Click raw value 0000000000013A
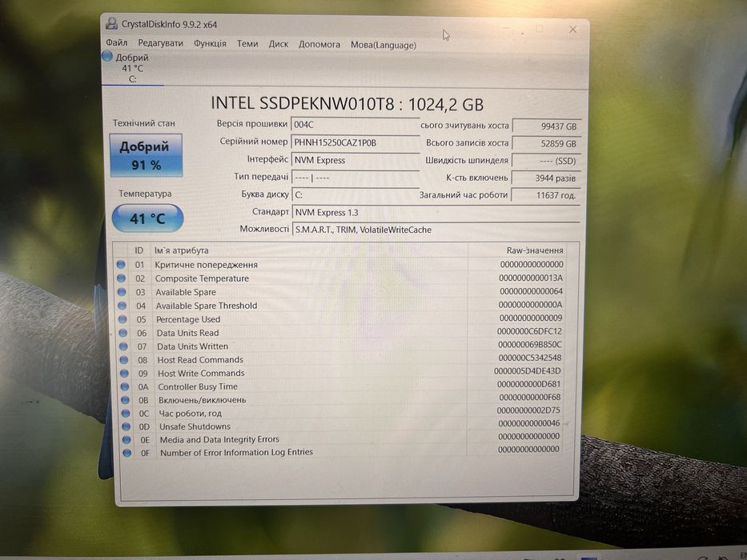 (x=531, y=278)
